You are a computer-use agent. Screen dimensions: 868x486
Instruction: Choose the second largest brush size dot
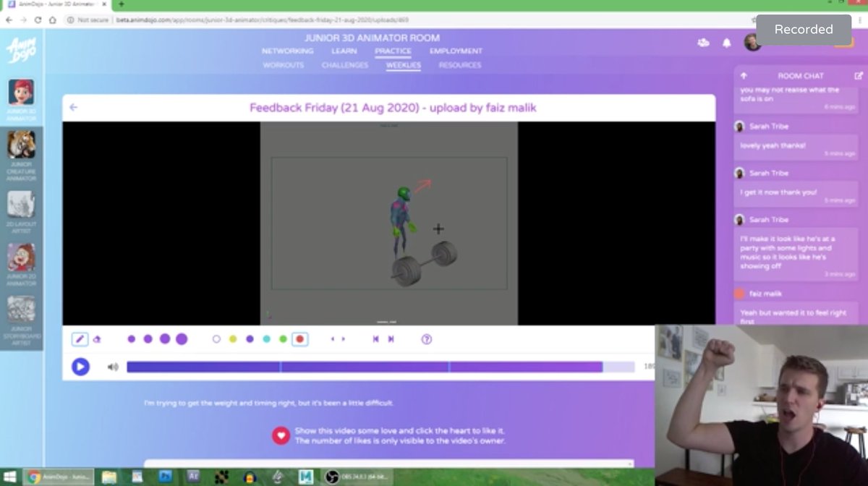tap(165, 338)
